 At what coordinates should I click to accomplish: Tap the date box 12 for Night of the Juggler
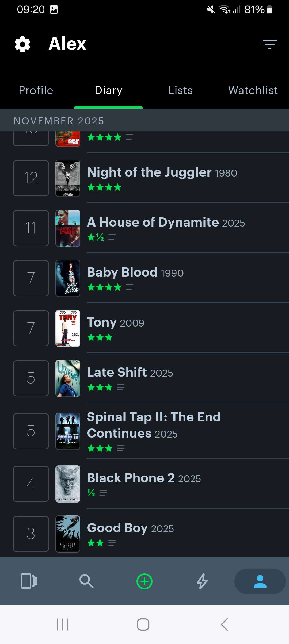(31, 178)
